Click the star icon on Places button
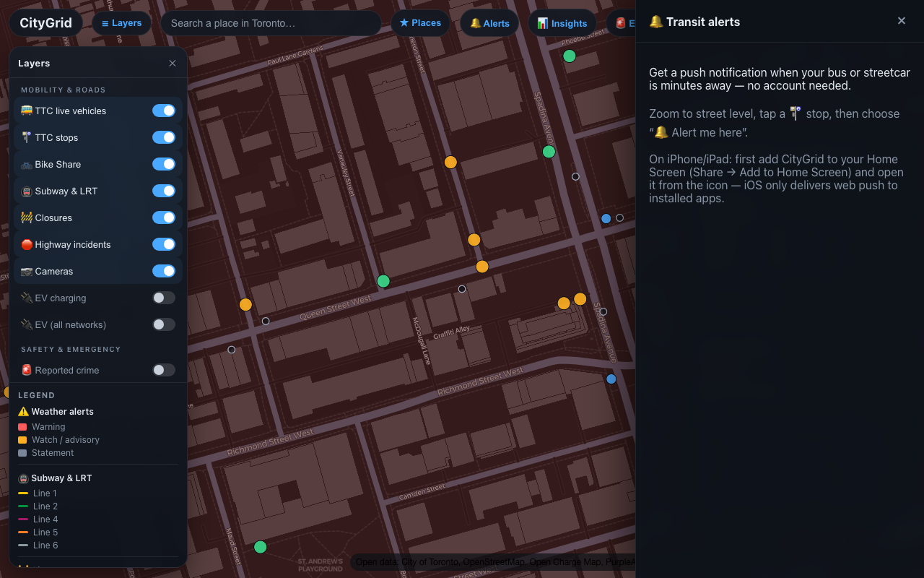This screenshot has width=924, height=578. [404, 23]
